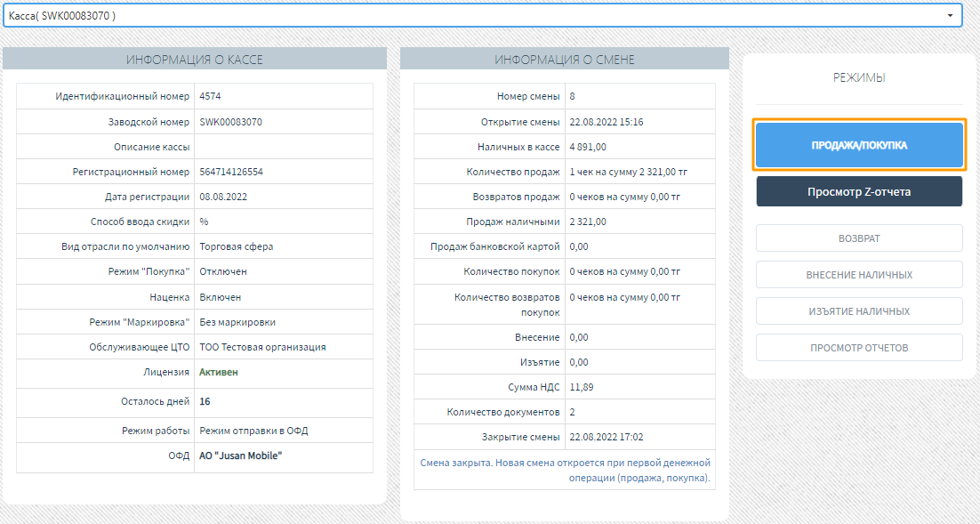Click the Торговая сфера value
Screen dimensions: 980x524
tap(237, 246)
